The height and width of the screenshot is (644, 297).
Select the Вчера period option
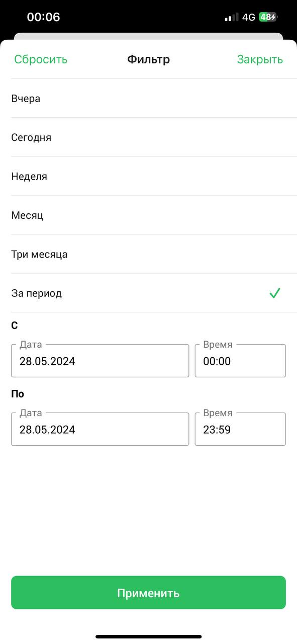148,99
